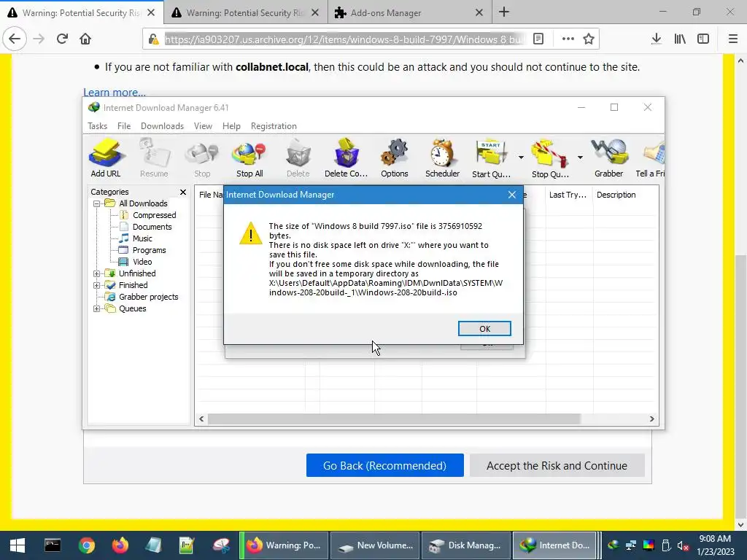Open Firefox downloads arrow icon
Viewport: 747px width, 560px height.
(657, 39)
